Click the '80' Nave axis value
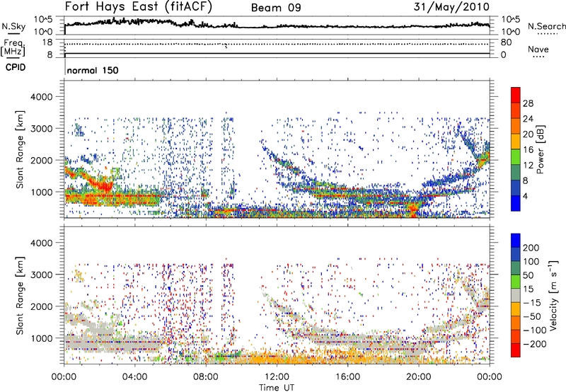Viewport: 566px width, 392px height. click(507, 42)
